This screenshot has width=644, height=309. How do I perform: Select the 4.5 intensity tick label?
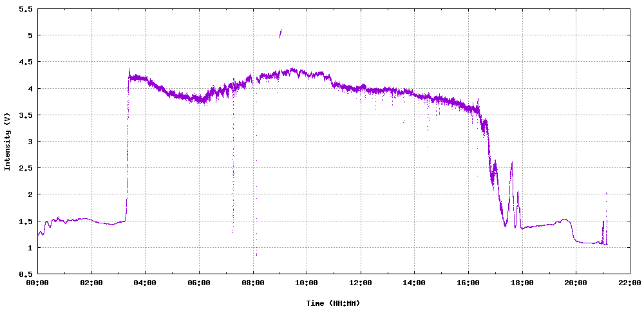tap(26, 62)
